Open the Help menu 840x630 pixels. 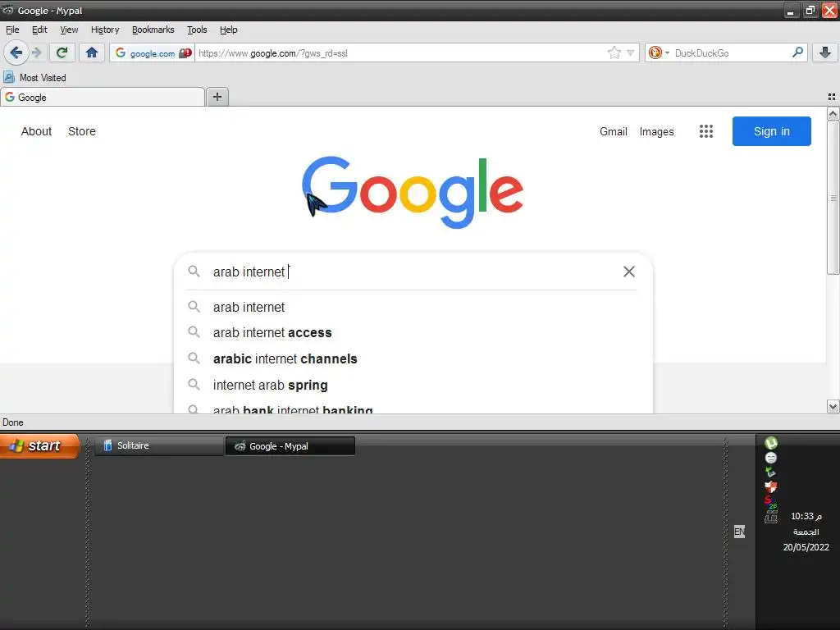[228, 30]
